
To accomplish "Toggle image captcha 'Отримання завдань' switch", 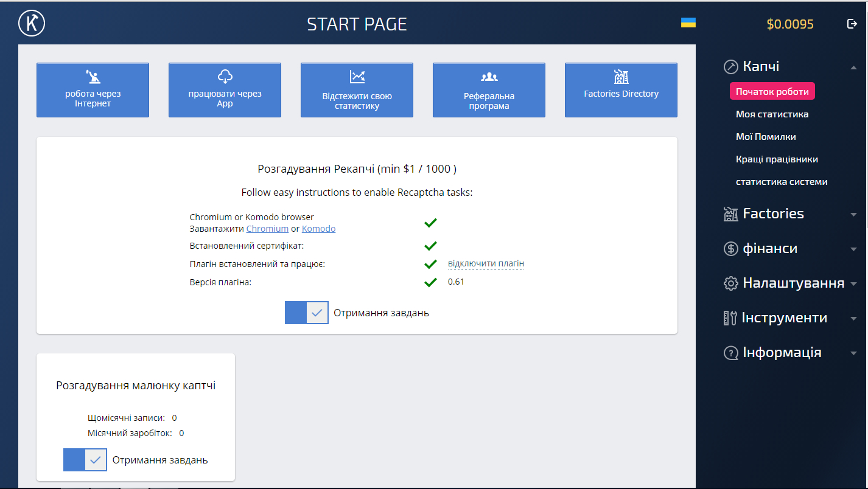I will (85, 460).
